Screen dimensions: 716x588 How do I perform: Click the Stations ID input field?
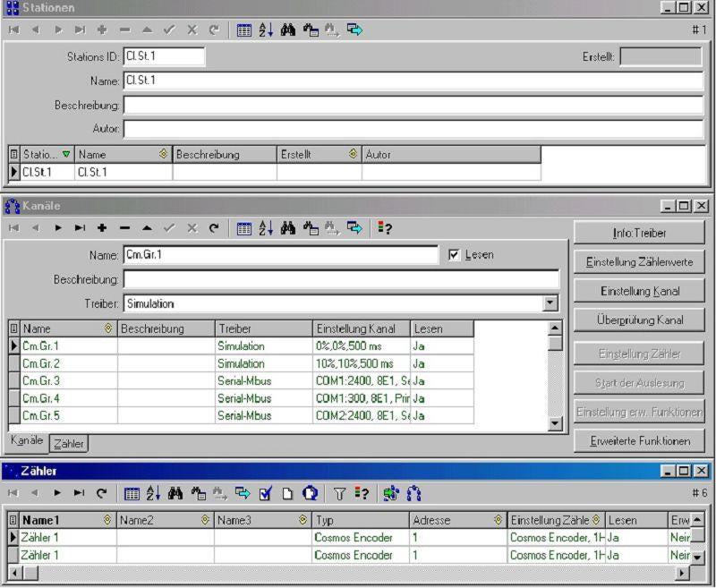click(x=164, y=56)
